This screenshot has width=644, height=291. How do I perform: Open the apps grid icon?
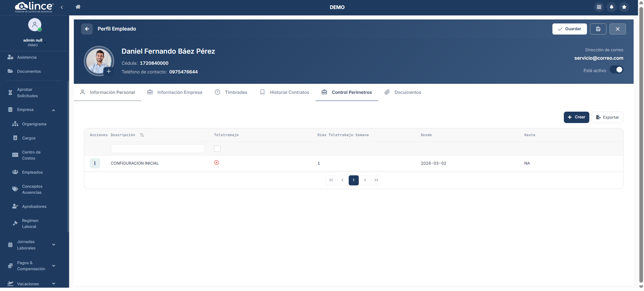click(599, 7)
